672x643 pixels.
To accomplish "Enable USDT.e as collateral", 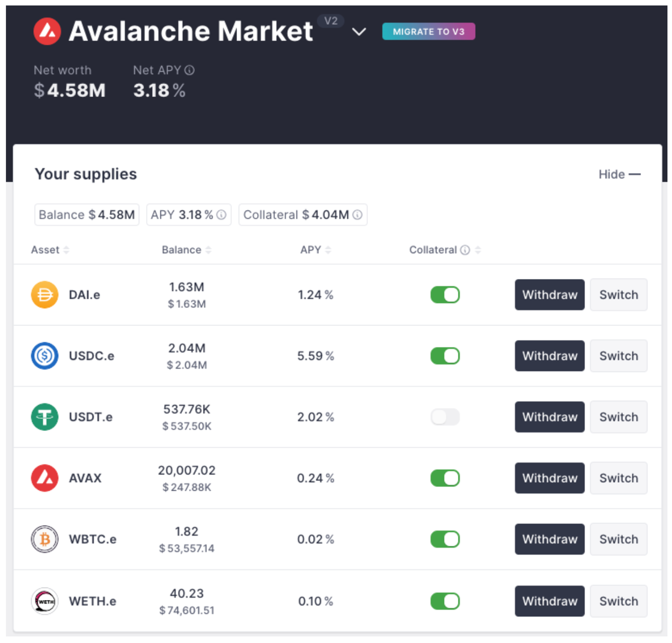I will pyautogui.click(x=445, y=417).
